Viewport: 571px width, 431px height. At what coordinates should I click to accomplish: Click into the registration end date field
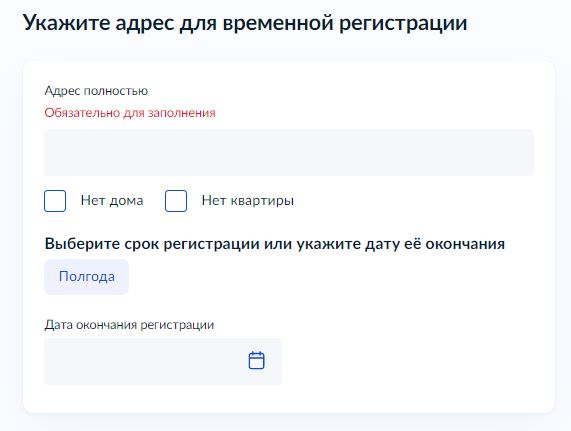[x=163, y=361]
